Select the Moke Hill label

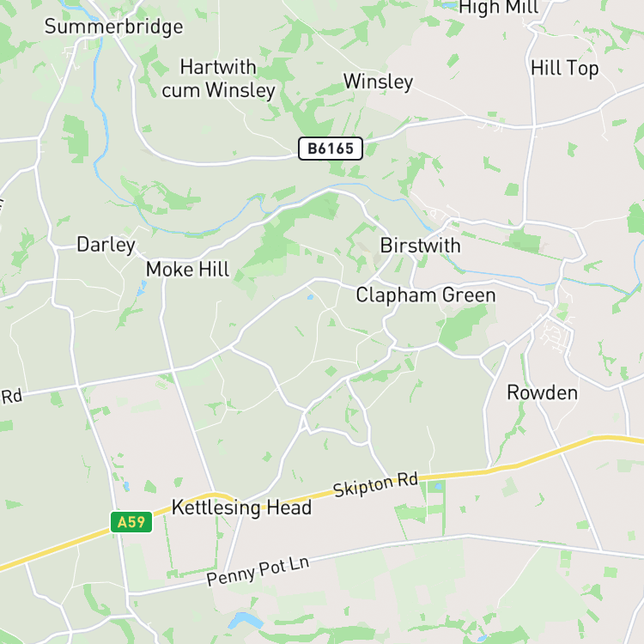[188, 270]
